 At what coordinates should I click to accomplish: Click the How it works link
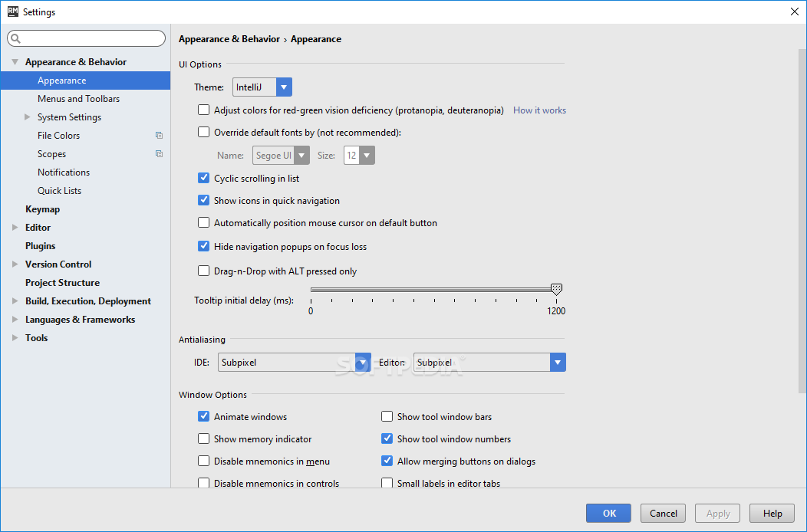(x=539, y=110)
